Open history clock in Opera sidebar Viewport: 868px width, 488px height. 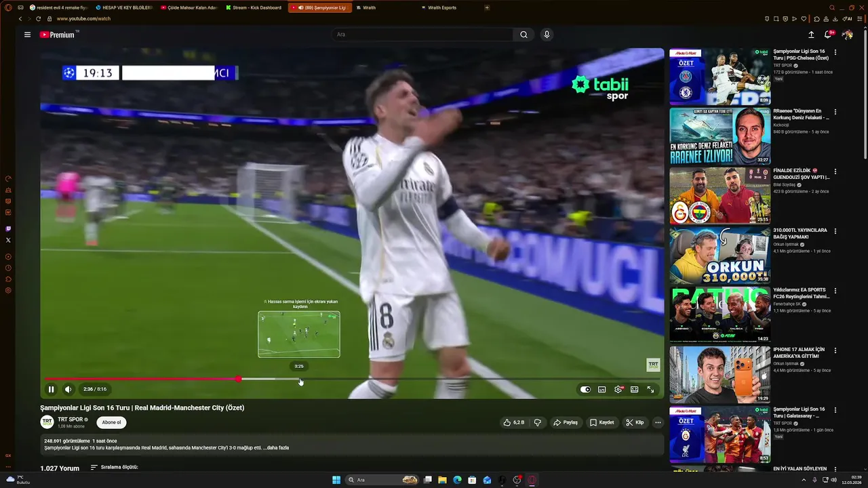tap(8, 268)
